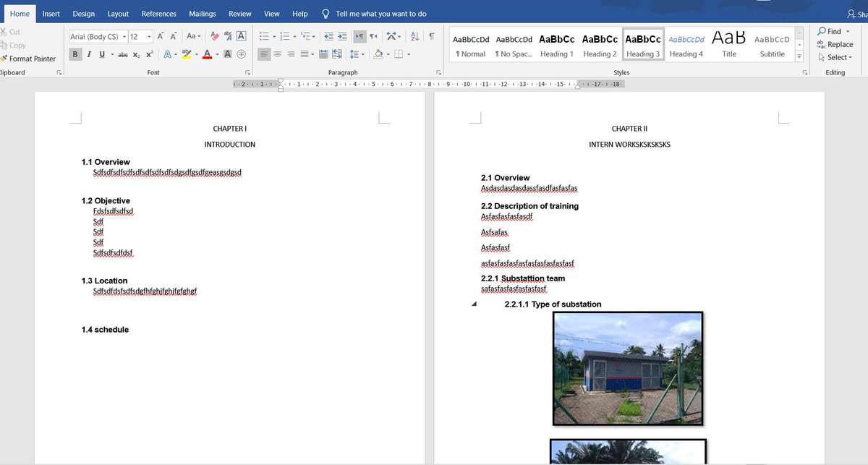868x465 pixels.
Task: Open font color dropdown arrow
Action: tap(216, 54)
